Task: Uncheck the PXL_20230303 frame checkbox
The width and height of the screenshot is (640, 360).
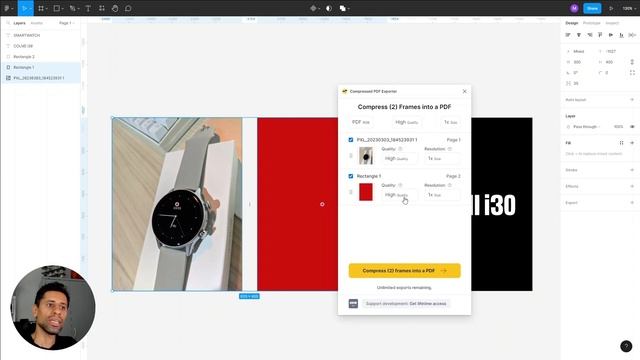Action: click(x=351, y=140)
